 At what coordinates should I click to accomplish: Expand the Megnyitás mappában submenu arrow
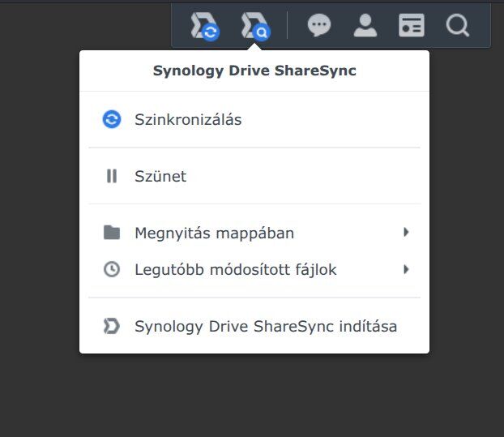tap(406, 233)
